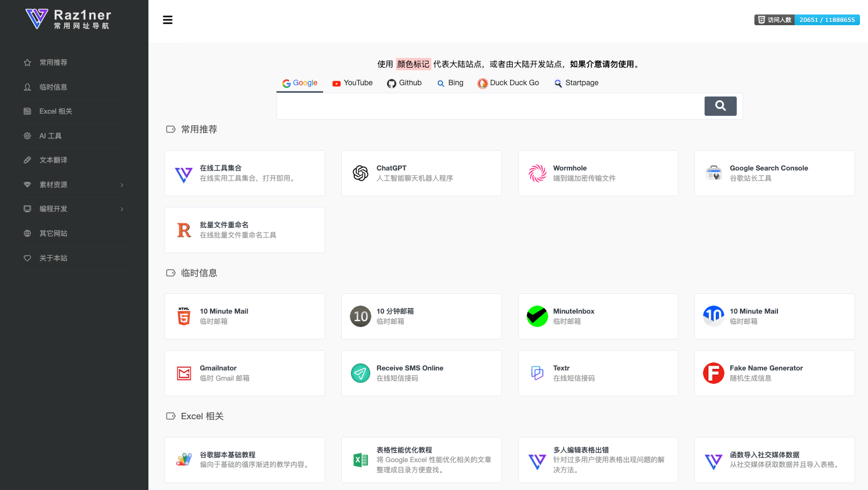The image size is (868, 490).
Task: Click the 临时信息 section heading
Action: point(199,273)
